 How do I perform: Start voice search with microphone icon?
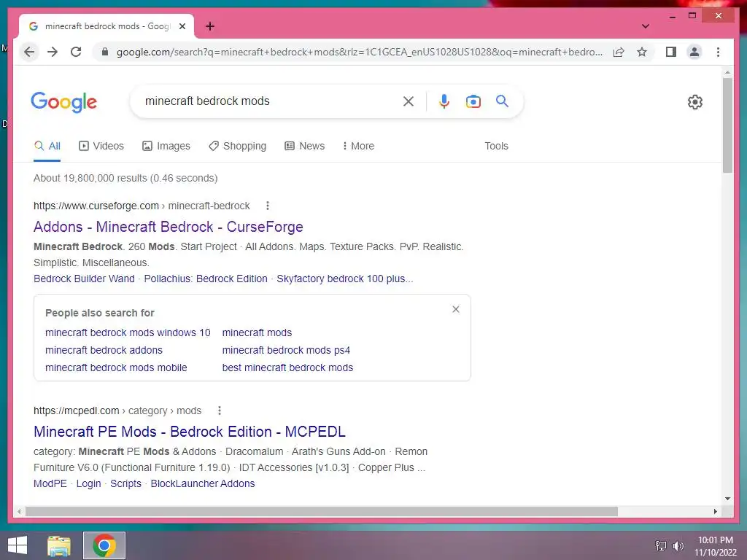(444, 101)
